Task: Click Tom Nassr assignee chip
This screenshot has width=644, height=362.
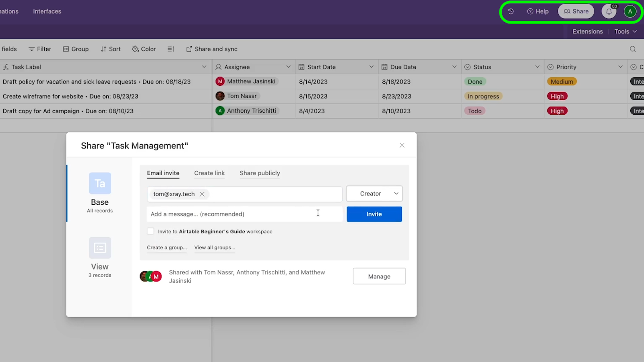Action: pyautogui.click(x=237, y=96)
